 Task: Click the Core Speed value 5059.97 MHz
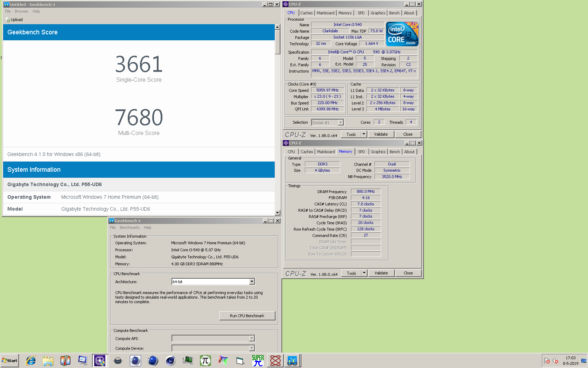pyautogui.click(x=328, y=90)
